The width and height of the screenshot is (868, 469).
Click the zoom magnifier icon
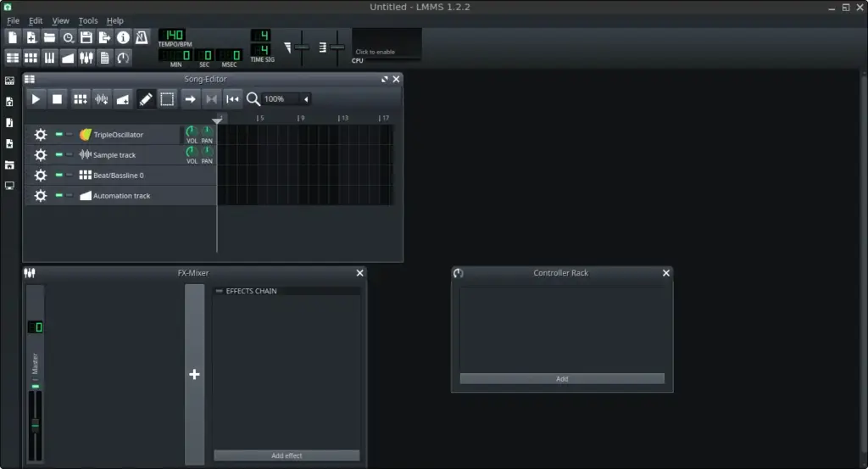point(253,99)
